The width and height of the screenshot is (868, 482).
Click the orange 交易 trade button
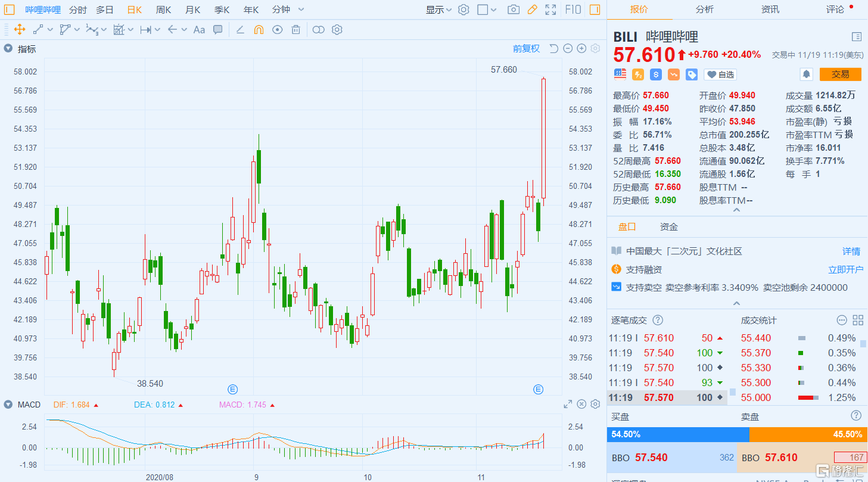pos(840,74)
